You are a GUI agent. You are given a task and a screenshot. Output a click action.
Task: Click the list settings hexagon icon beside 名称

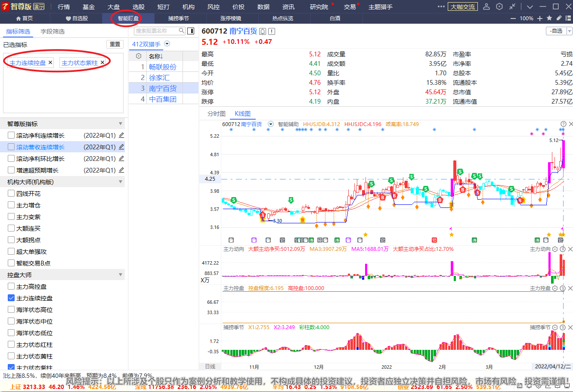[x=138, y=56]
